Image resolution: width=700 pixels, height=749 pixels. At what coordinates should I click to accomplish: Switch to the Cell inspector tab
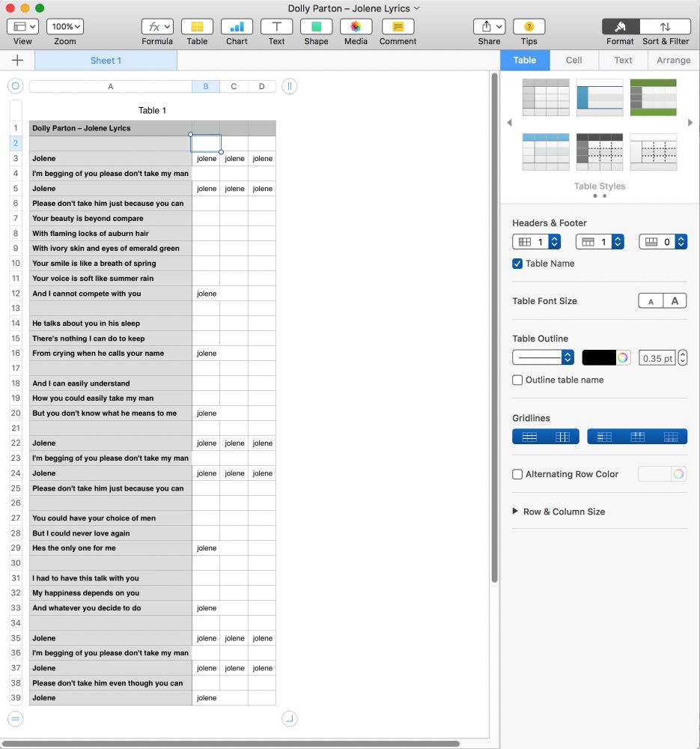coord(573,60)
